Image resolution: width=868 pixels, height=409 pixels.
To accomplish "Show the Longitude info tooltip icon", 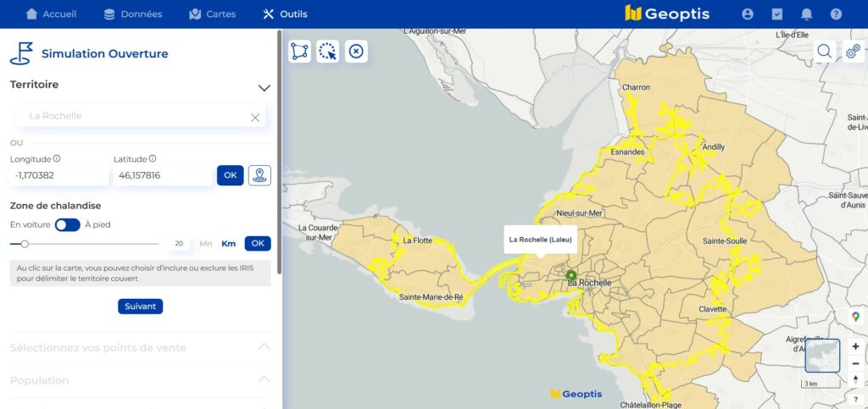I will coord(57,158).
